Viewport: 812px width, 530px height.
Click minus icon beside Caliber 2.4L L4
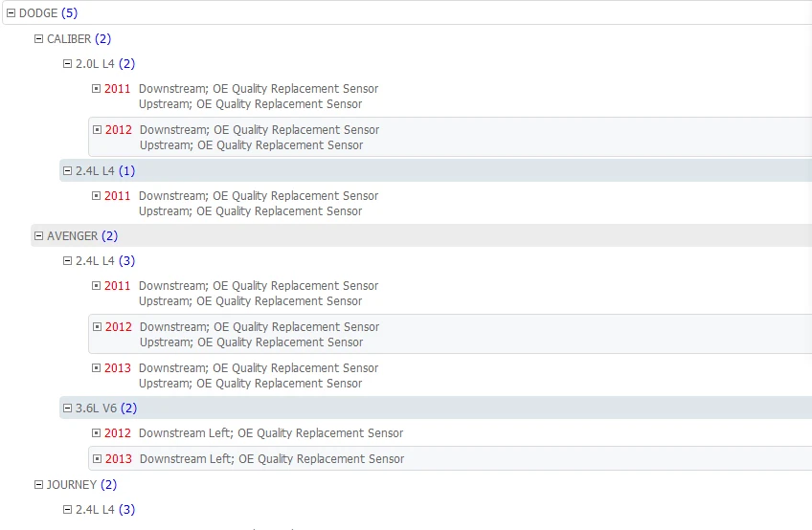click(68, 171)
